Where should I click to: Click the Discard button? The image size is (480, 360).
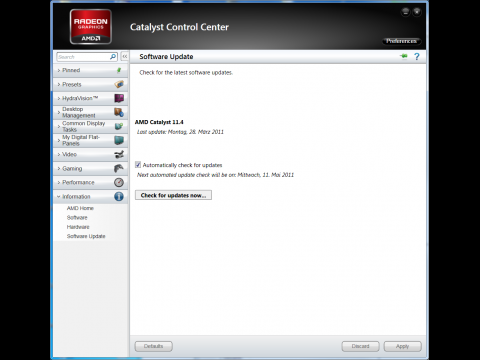point(360,346)
